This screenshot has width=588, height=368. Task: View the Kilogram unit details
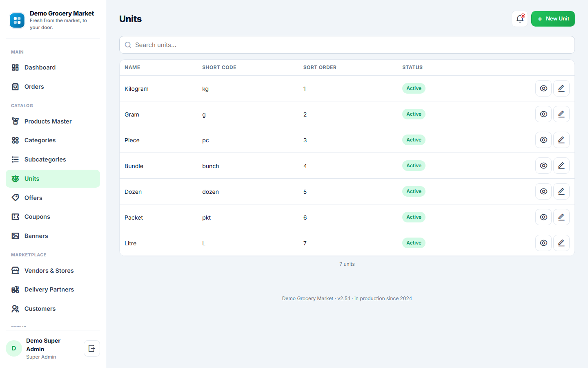point(543,88)
